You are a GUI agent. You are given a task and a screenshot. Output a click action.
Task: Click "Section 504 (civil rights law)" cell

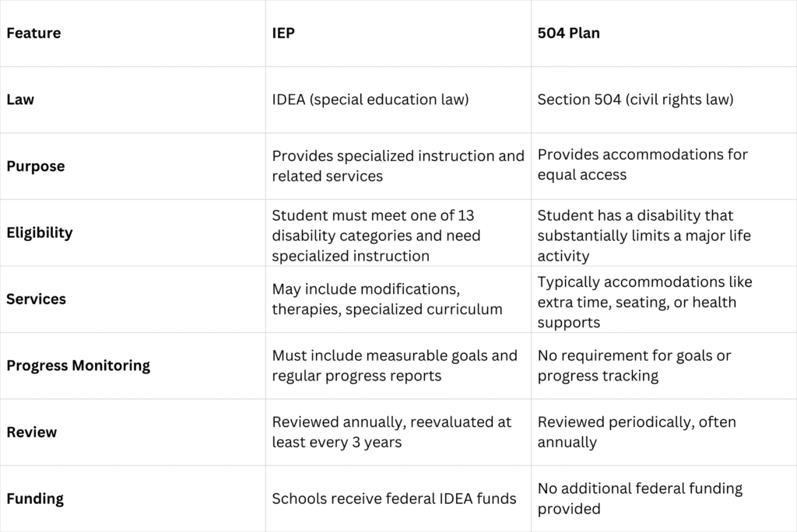pyautogui.click(x=635, y=100)
